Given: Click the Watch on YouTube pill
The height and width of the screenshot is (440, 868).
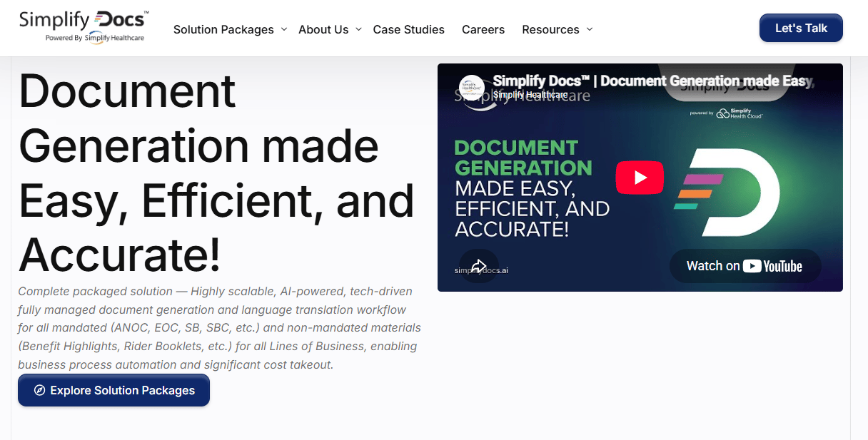Looking at the screenshot, I should click(x=745, y=266).
